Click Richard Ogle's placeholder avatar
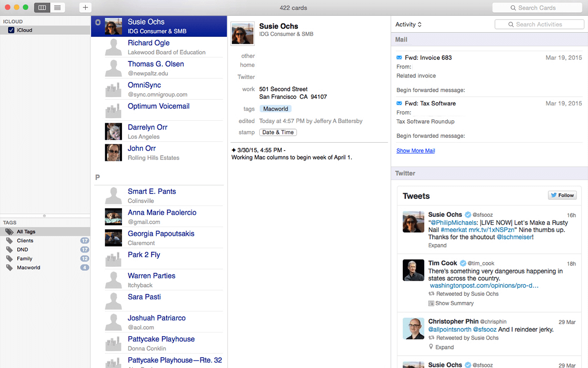588x368 pixels. pos(113,47)
